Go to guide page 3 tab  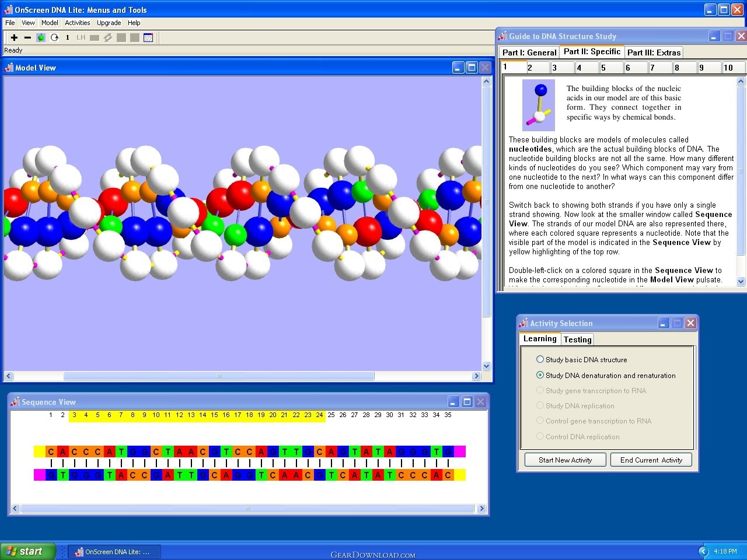pyautogui.click(x=562, y=68)
